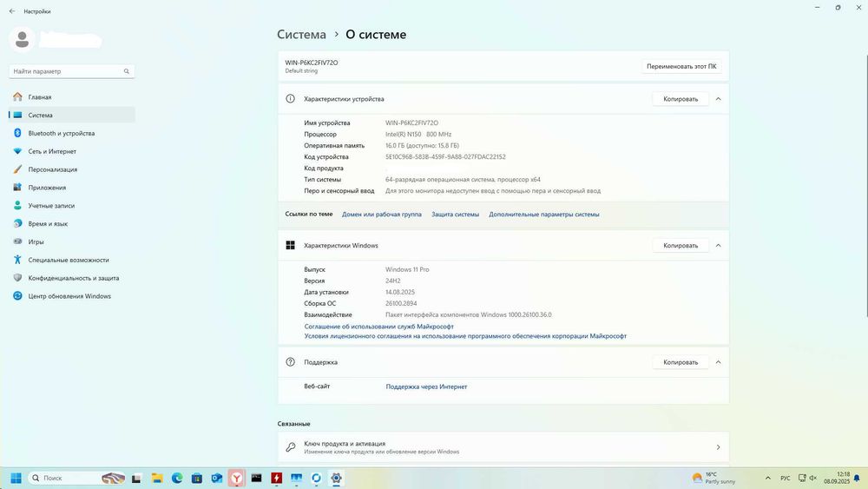Open Персонализация settings
Image resolution: width=868 pixels, height=489 pixels.
[x=72, y=169]
